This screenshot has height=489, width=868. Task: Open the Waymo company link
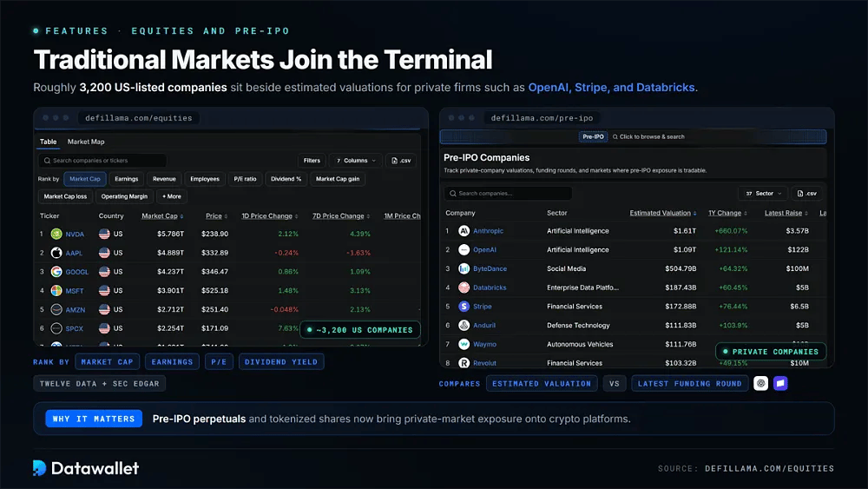point(484,345)
